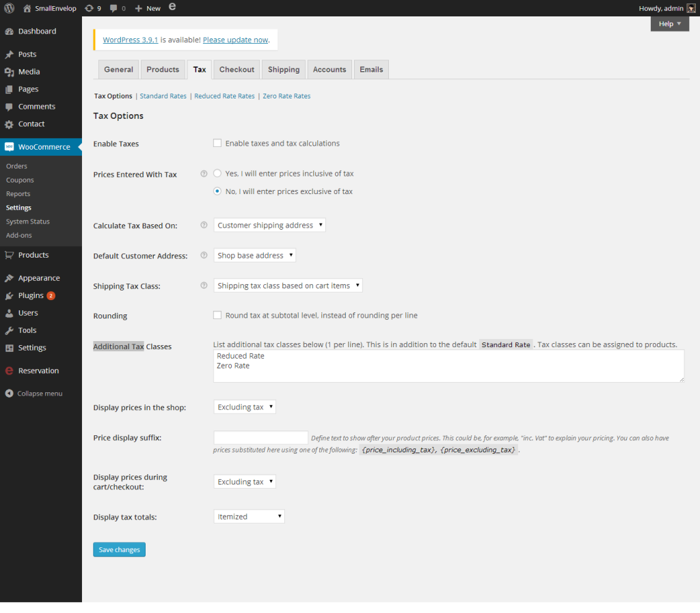Click the Additional Tax Classes textarea
The height and width of the screenshot is (613, 700).
click(x=448, y=366)
